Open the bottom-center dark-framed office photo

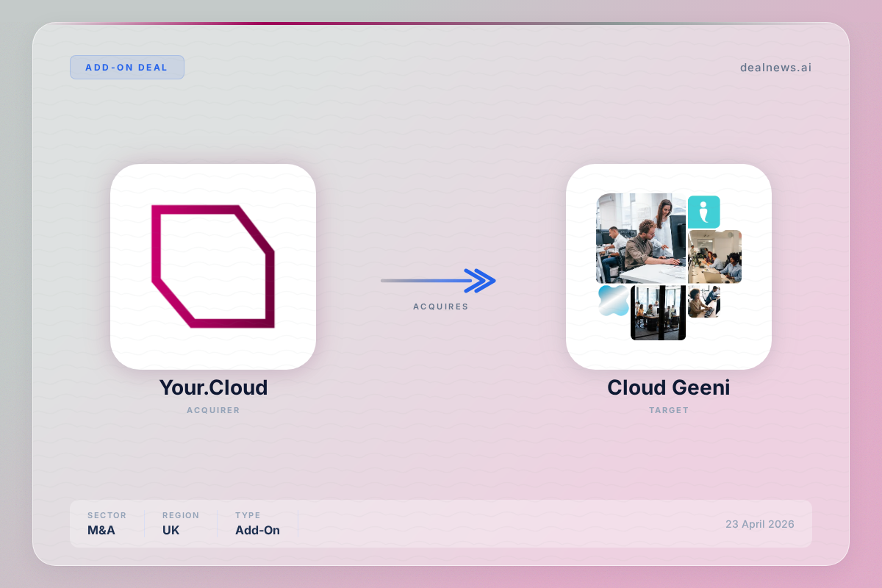pos(658,313)
